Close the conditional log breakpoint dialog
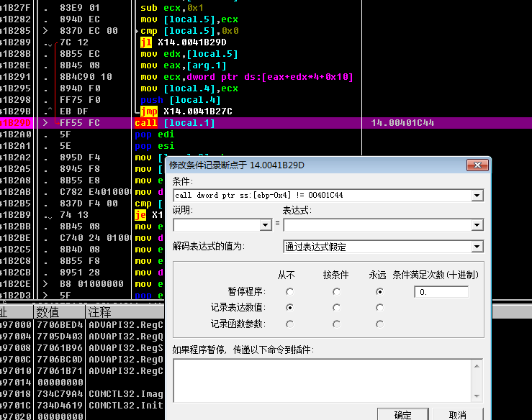This screenshot has width=532, height=420. pos(477,165)
